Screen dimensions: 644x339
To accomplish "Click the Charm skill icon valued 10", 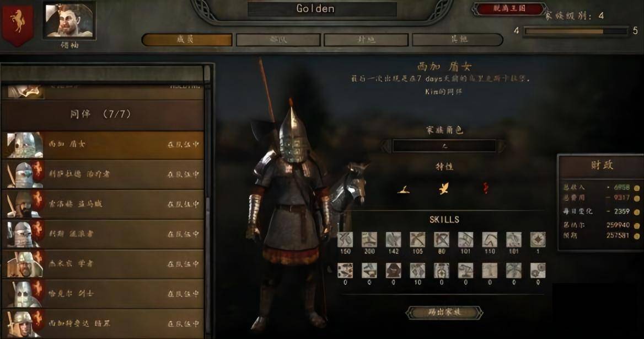I will 417,271.
